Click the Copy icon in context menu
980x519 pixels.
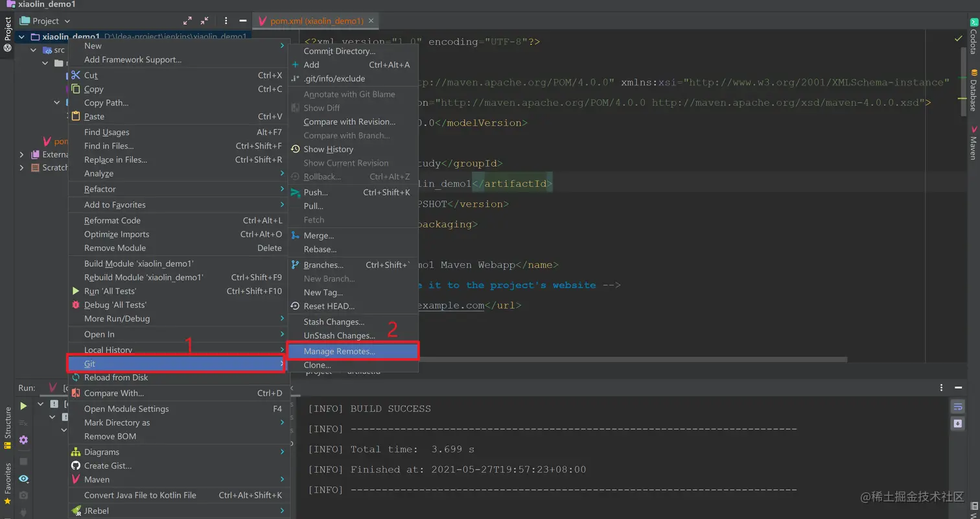coord(76,89)
